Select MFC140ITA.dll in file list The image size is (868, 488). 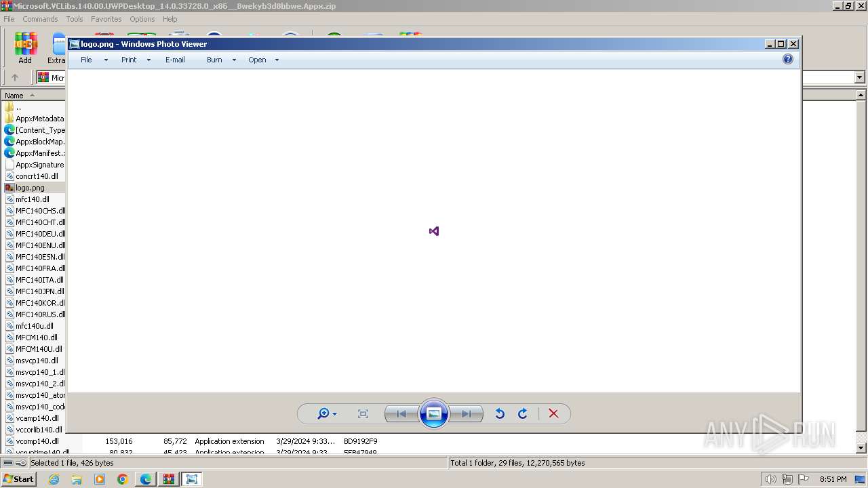35,280
